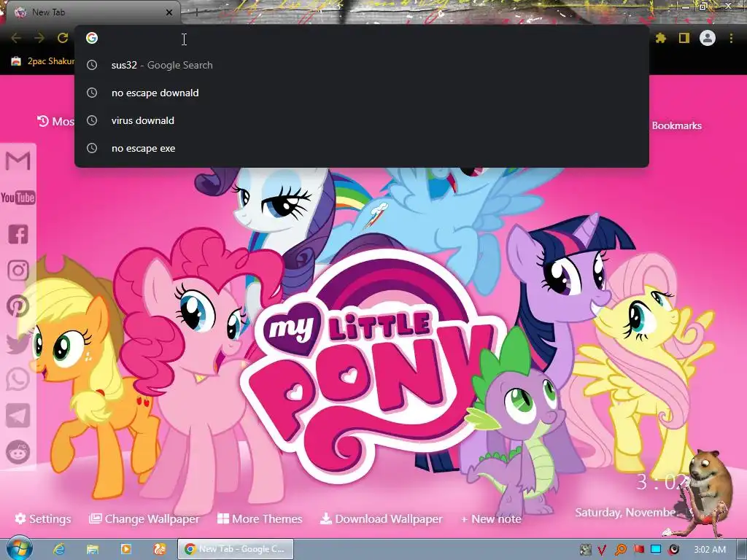The height and width of the screenshot is (560, 747).
Task: Open the 2pac Shakur bookmark
Action: click(x=43, y=61)
